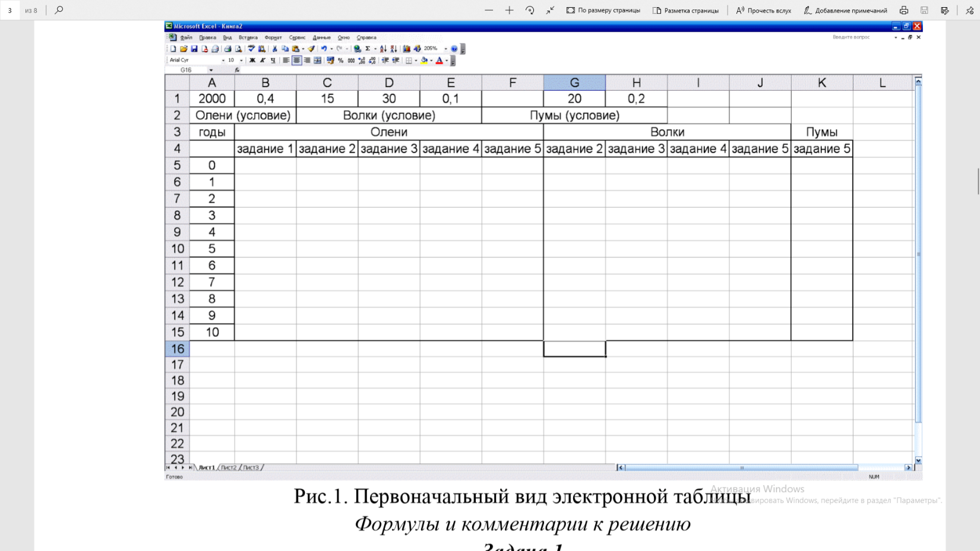The width and height of the screenshot is (980, 551).
Task: Print the PDF document
Action: tap(903, 10)
